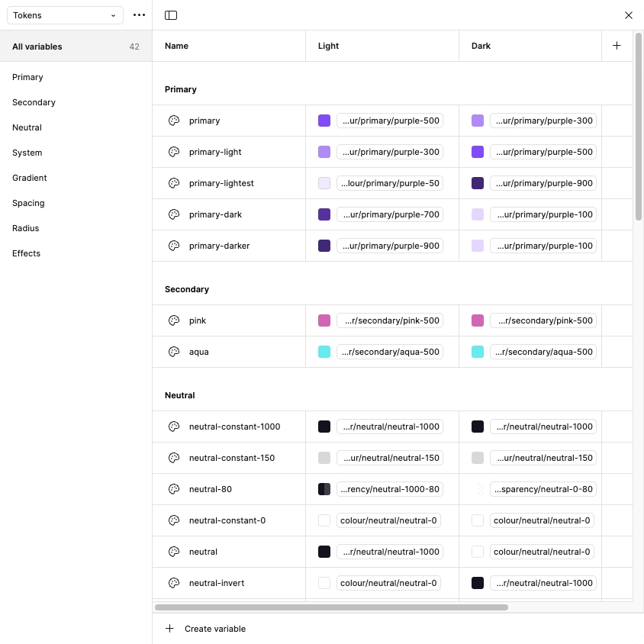Viewport: 644px width, 644px height.
Task: Click the pink Light mode purple-500 alias chip
Action: pos(390,320)
